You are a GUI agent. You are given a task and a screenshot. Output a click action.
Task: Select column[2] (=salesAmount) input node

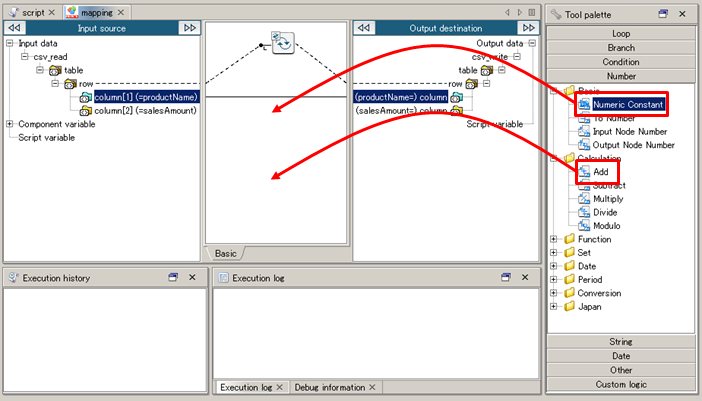145,110
